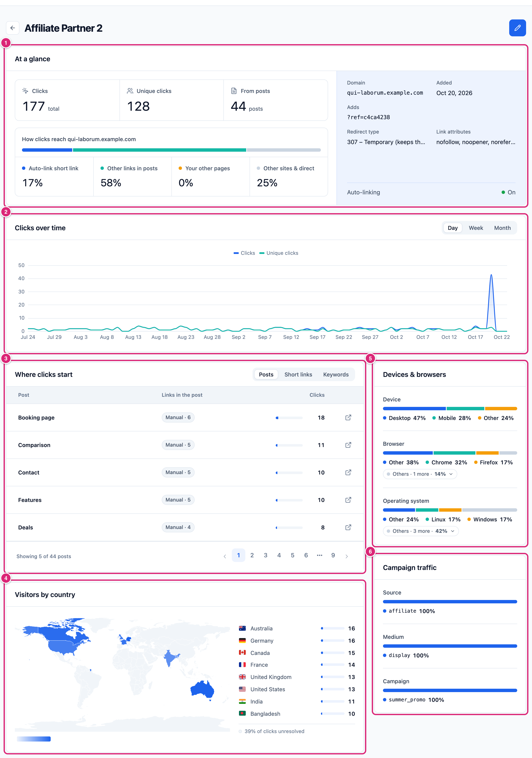Screen dimensions: 532x758
Task: Open external link for Booking page row
Action: tap(348, 418)
